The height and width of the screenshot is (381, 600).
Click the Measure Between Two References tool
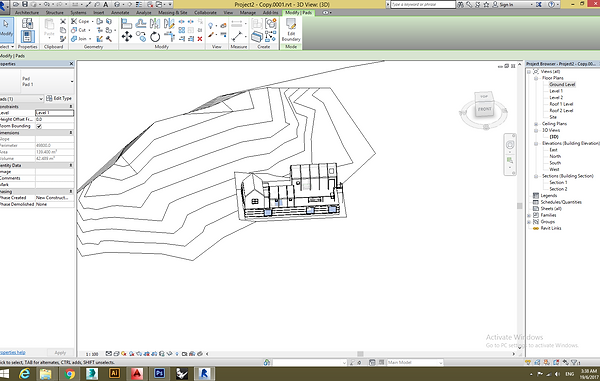237,37
